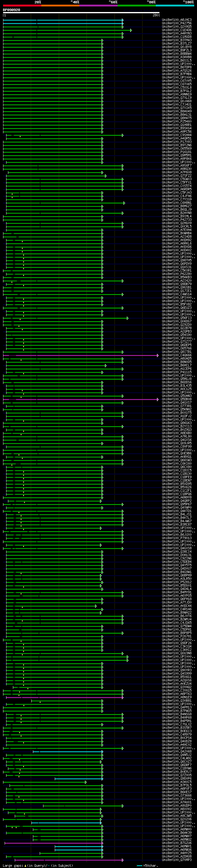Select the UniRef100_B9FZL3 entry
Image resolution: width=197 pixels, height=868 pixels.
[x=177, y=50]
